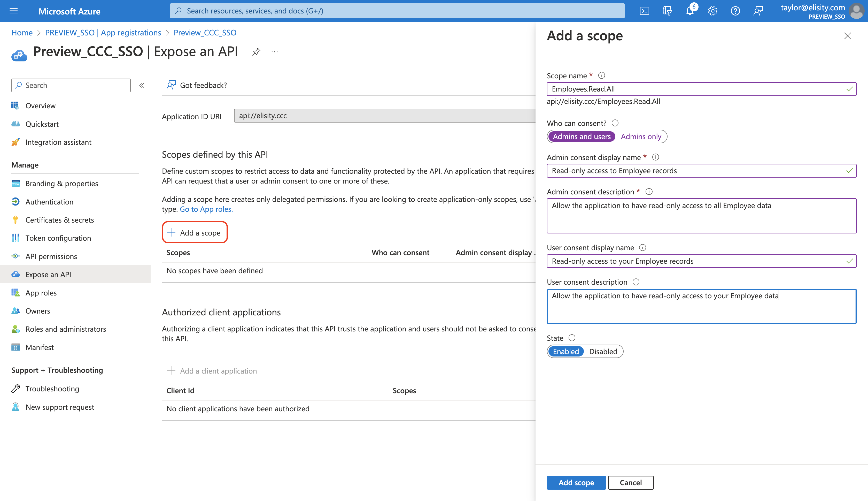Select Admins and users consent option
868x501 pixels.
pyautogui.click(x=582, y=136)
